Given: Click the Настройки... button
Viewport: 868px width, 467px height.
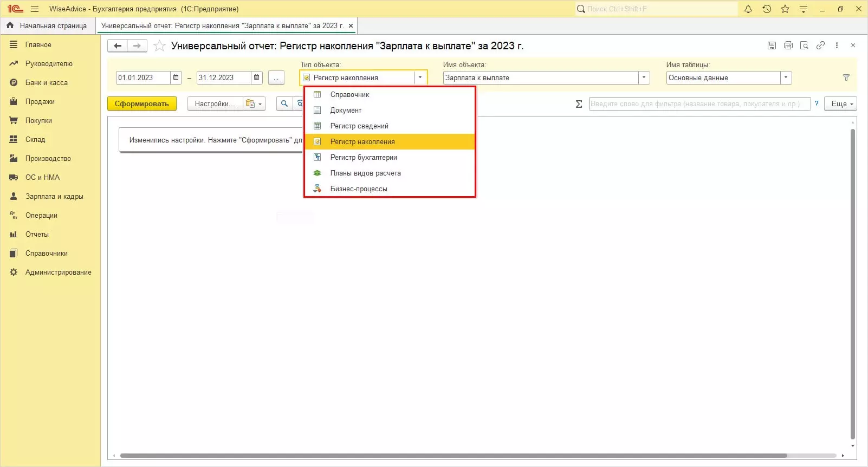Looking at the screenshot, I should click(x=215, y=103).
